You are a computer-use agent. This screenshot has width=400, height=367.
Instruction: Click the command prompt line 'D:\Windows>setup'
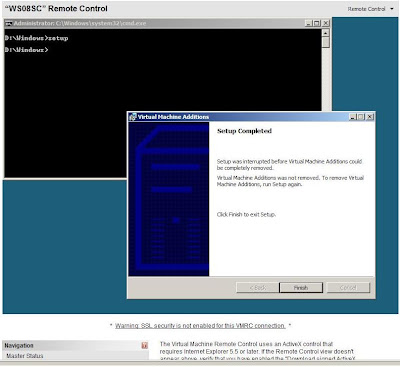[36, 38]
